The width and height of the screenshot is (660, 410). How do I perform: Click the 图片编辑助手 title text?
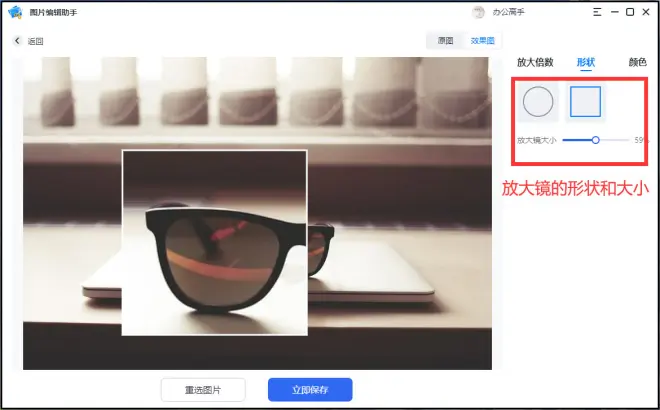[x=53, y=13]
